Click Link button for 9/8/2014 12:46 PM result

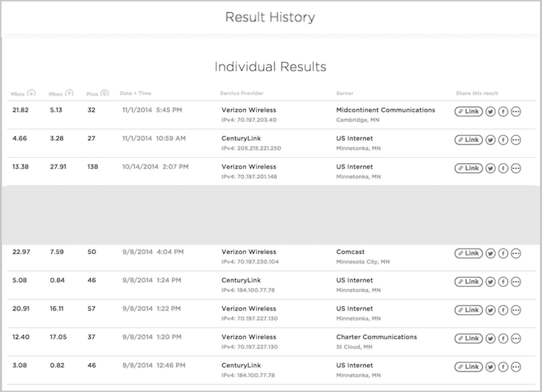469,367
